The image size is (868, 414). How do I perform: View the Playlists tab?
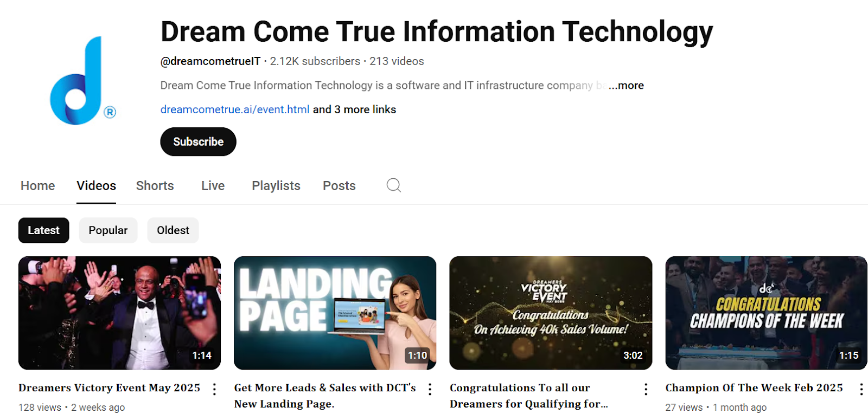click(x=276, y=186)
